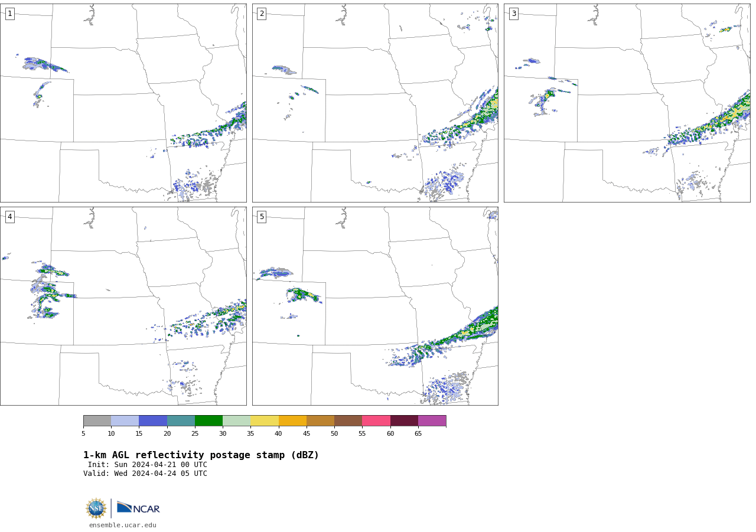Image resolution: width=756 pixels, height=532 pixels.
Task: Click the teal 20-25 dBZ swatch
Action: [x=181, y=420]
